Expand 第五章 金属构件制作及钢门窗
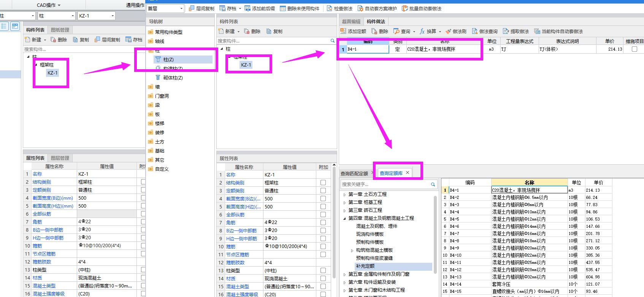Screen dimensions: 644x297 coord(345,274)
